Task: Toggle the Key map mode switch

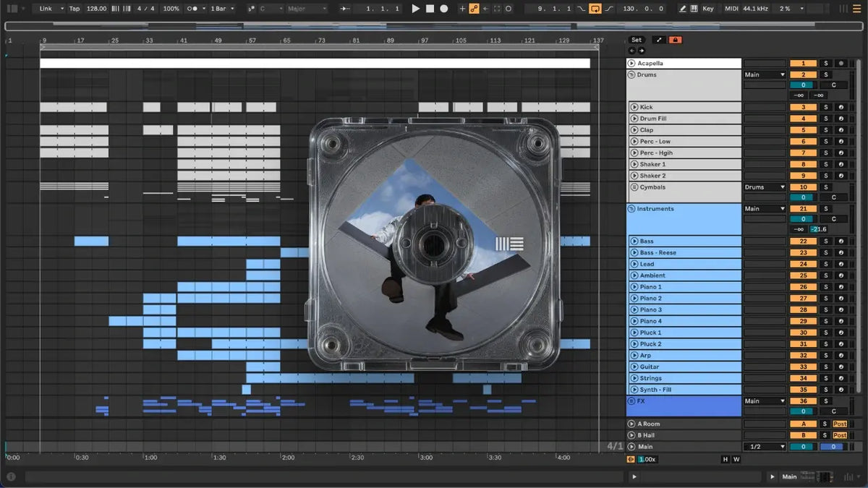Action: [707, 9]
